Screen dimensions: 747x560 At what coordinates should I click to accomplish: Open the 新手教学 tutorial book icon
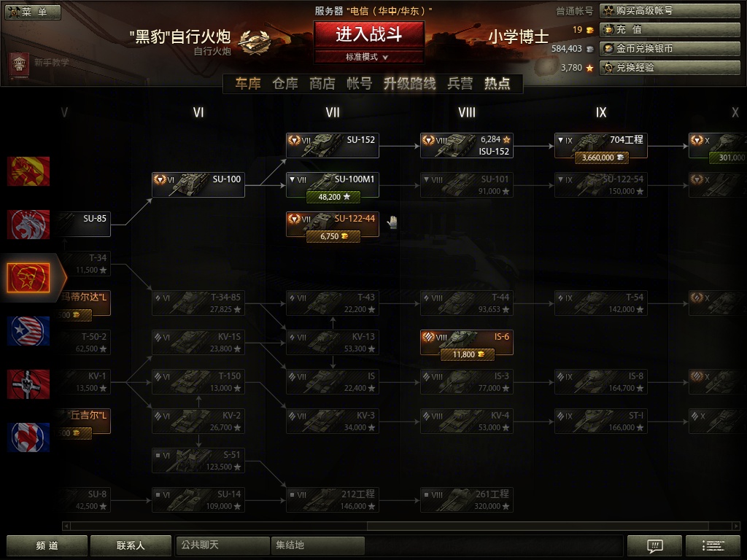pyautogui.click(x=18, y=65)
